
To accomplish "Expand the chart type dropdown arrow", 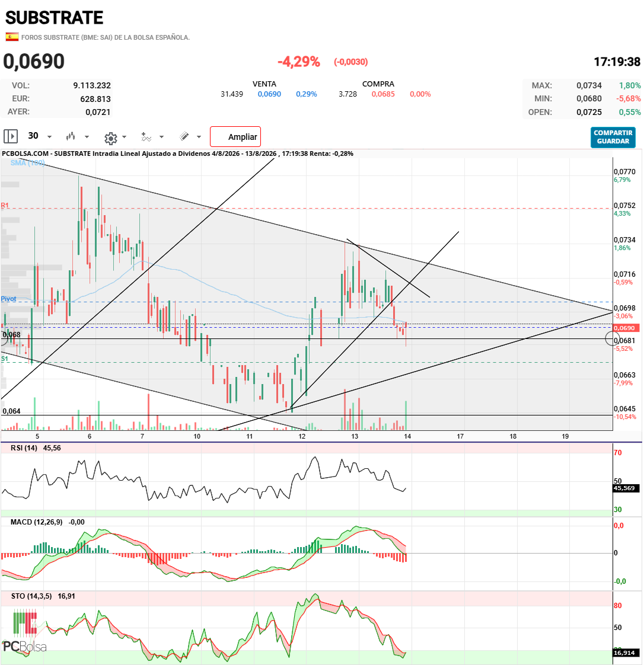I will click(x=87, y=137).
